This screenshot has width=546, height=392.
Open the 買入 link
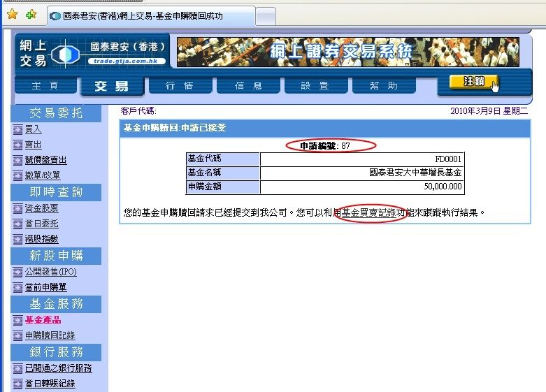pyautogui.click(x=34, y=129)
